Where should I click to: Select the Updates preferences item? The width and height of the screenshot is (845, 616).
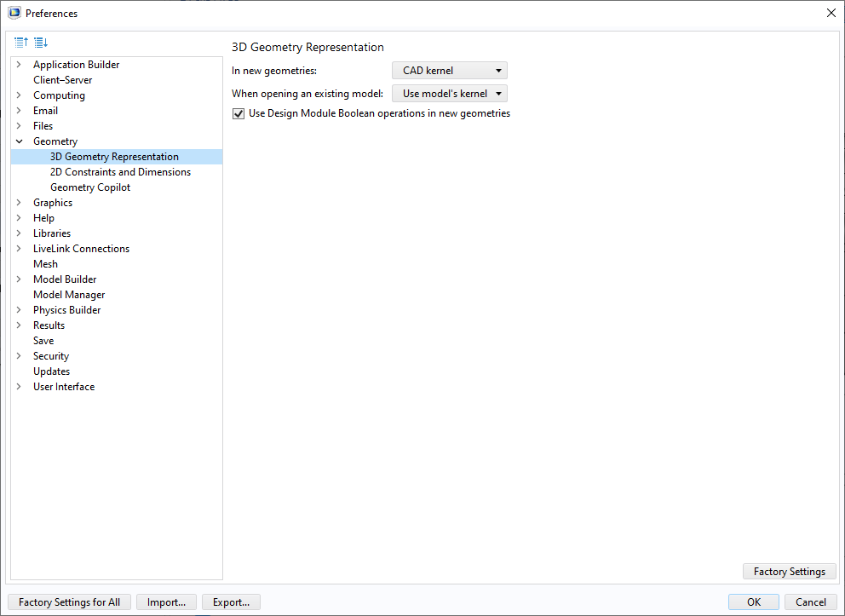[51, 371]
